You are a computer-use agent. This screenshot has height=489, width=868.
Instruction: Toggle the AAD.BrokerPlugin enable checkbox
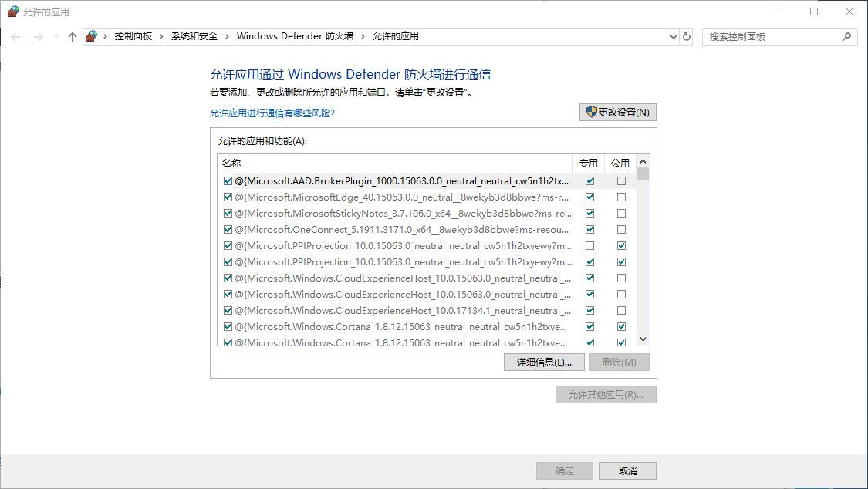(228, 181)
